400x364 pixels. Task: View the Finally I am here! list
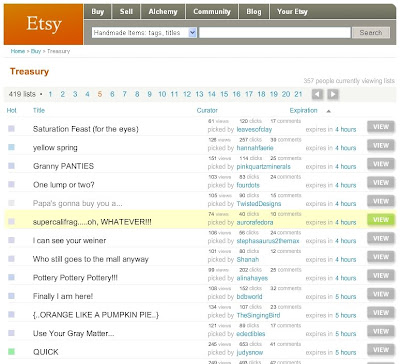(381, 294)
